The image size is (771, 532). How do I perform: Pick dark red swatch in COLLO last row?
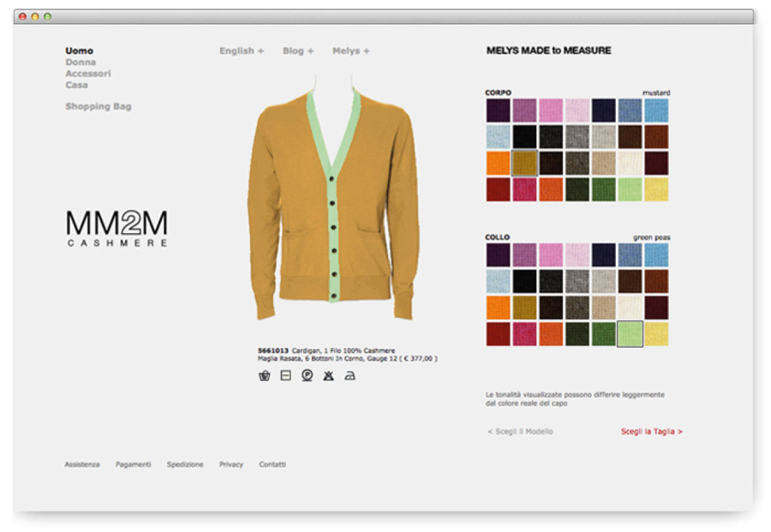tap(498, 334)
